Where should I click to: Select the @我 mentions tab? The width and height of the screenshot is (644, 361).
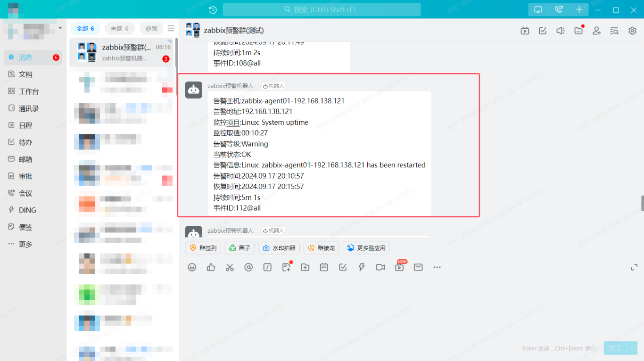[151, 29]
